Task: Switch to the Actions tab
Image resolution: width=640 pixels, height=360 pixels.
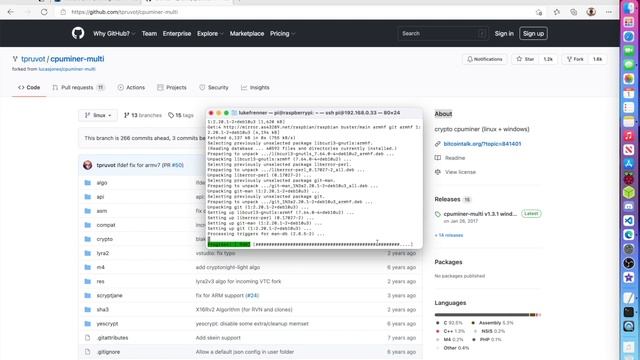Action: point(131,87)
